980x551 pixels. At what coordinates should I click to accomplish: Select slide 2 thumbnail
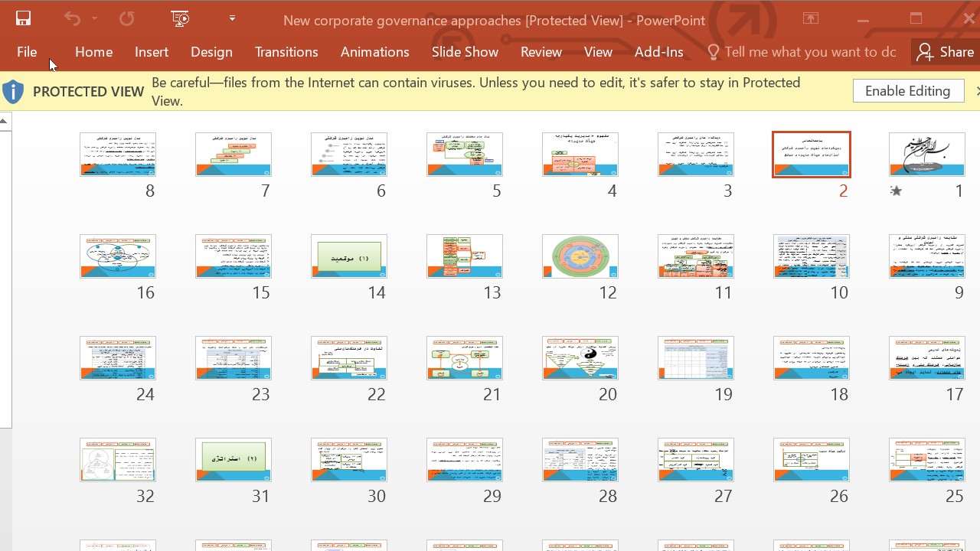[812, 155]
